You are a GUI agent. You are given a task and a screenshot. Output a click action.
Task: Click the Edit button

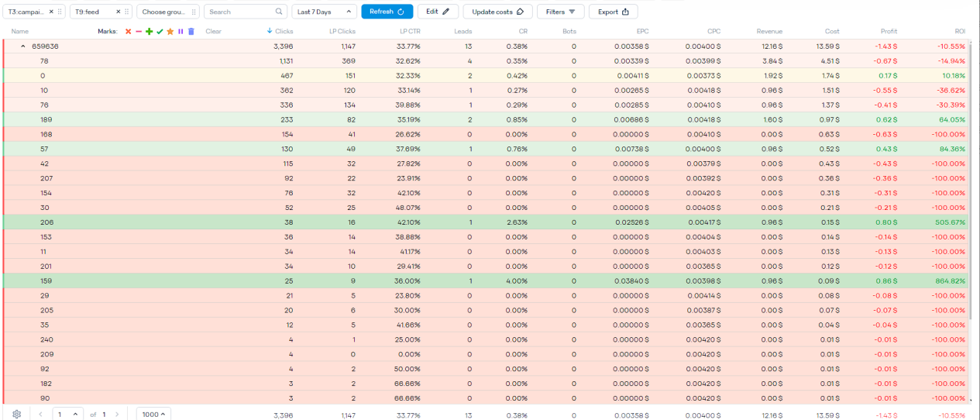click(x=438, y=12)
